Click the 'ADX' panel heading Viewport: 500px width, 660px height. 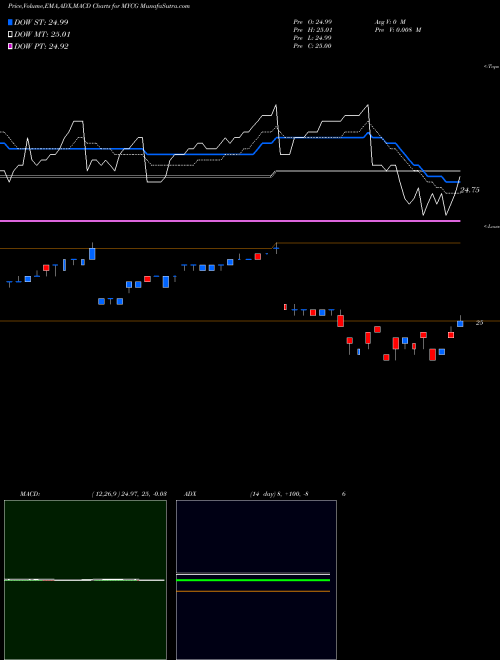190,494
